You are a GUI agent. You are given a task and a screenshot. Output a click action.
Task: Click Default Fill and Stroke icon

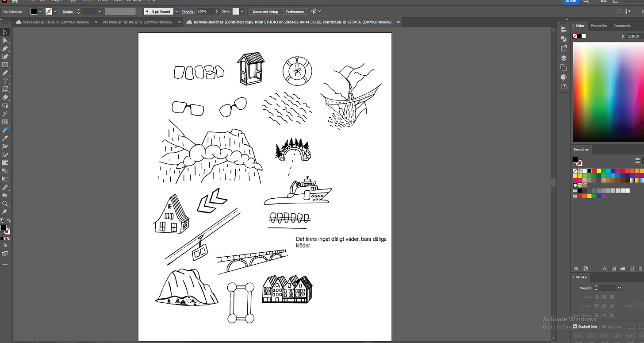click(x=2, y=220)
